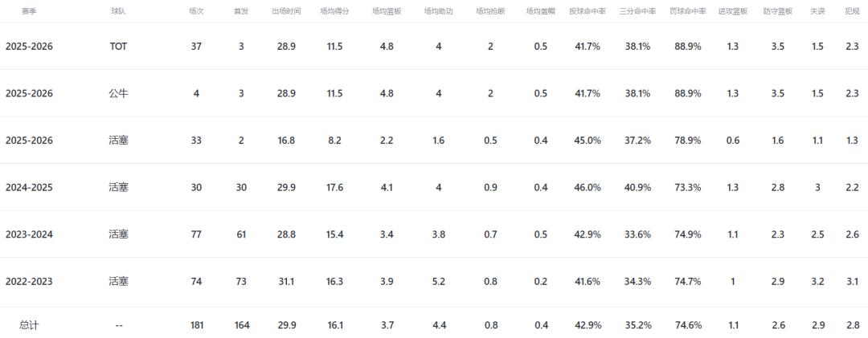The height and width of the screenshot is (338, 868).
Task: Select the 181 total games cell
Action: coord(196,325)
